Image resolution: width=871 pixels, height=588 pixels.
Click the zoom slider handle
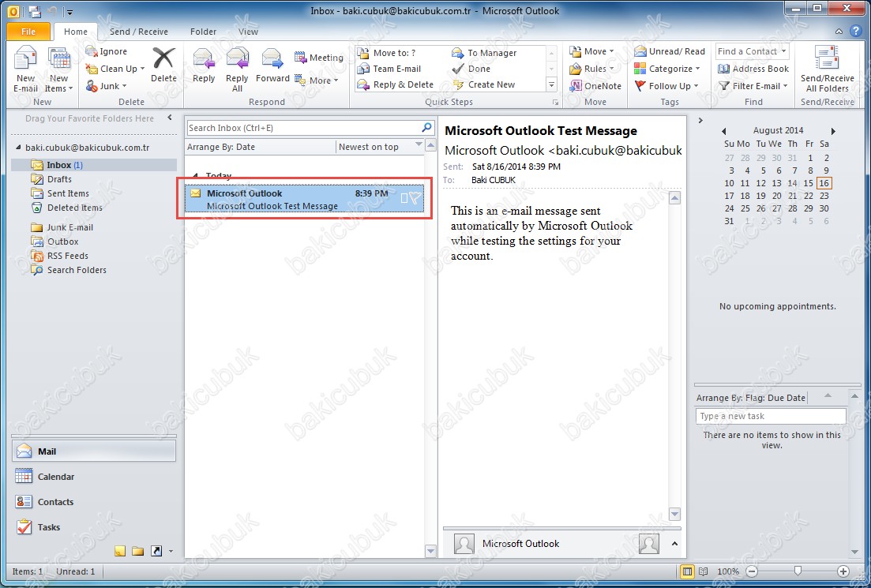point(798,571)
